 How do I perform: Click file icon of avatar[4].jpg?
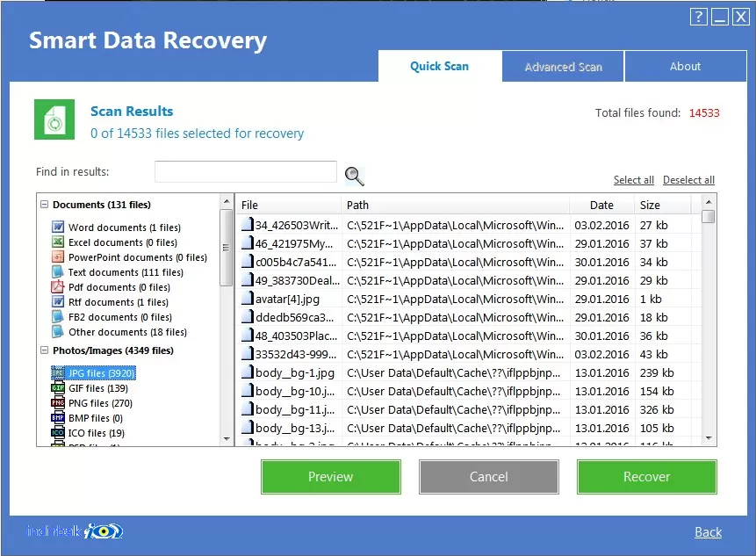[248, 298]
